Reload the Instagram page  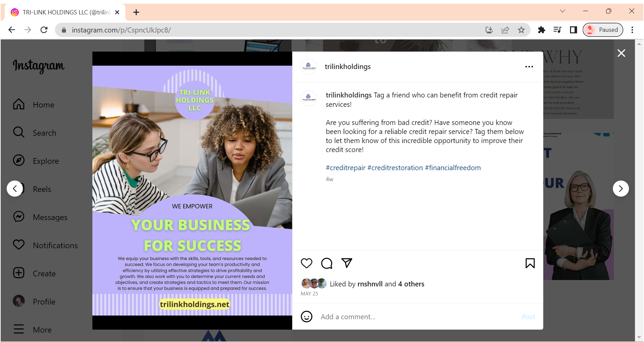pos(44,30)
